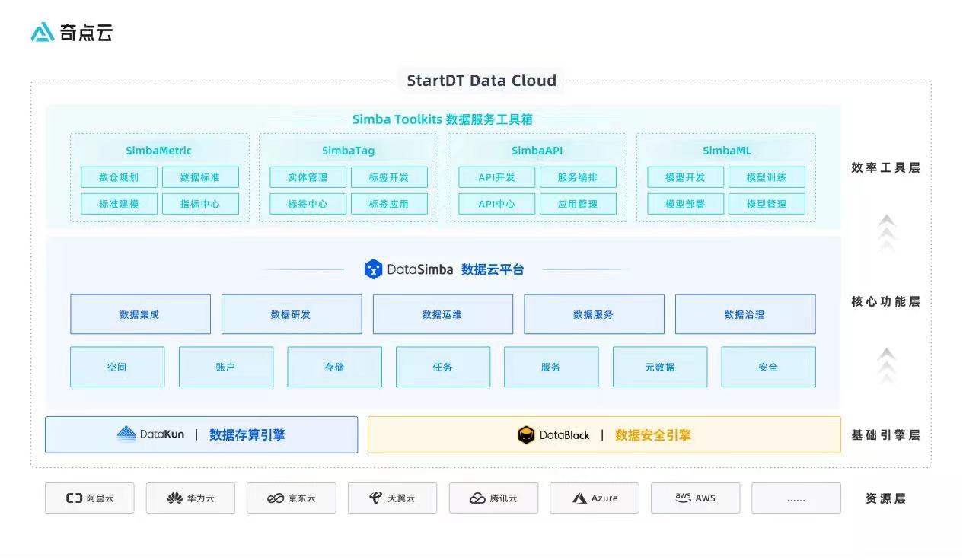Click the 模型管理 box
This screenshot has width=963, height=560.
click(767, 204)
